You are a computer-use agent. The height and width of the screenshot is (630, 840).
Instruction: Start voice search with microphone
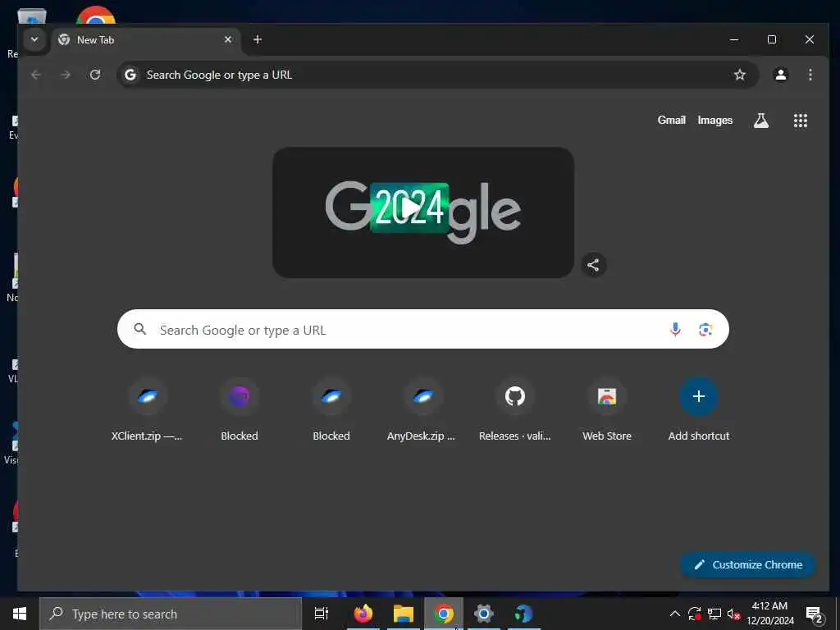[675, 330]
